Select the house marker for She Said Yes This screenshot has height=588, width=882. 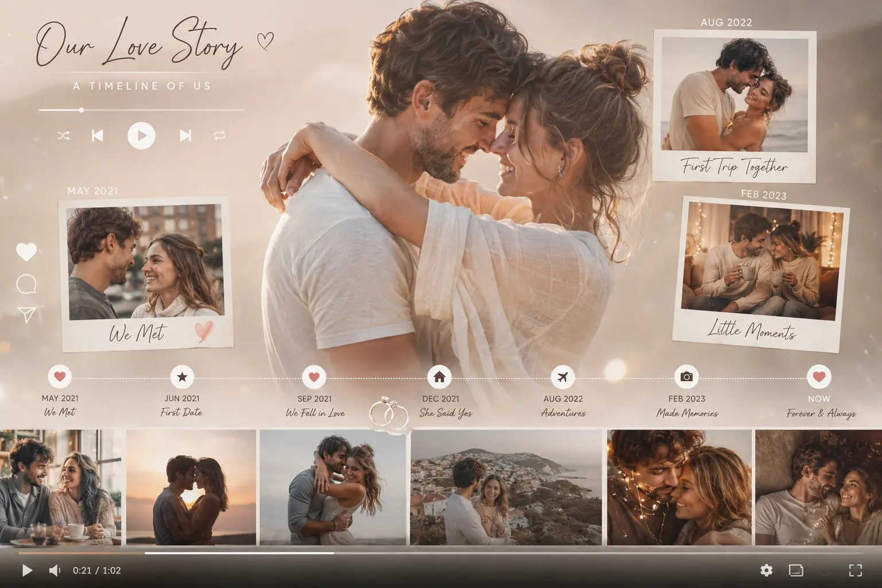point(439,377)
